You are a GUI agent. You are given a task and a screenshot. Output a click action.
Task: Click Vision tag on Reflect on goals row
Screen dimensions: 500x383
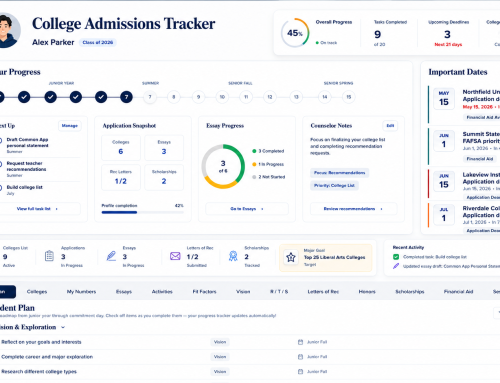pos(220,342)
